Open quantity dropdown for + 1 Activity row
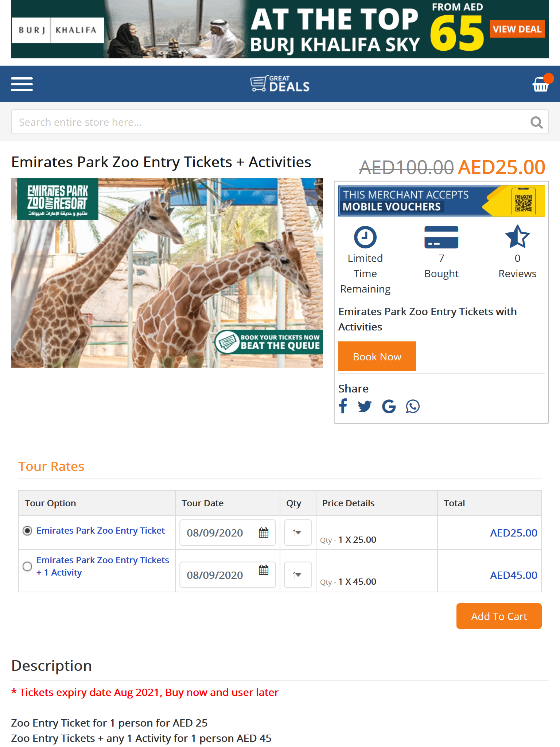This screenshot has height=747, width=560. click(x=297, y=575)
